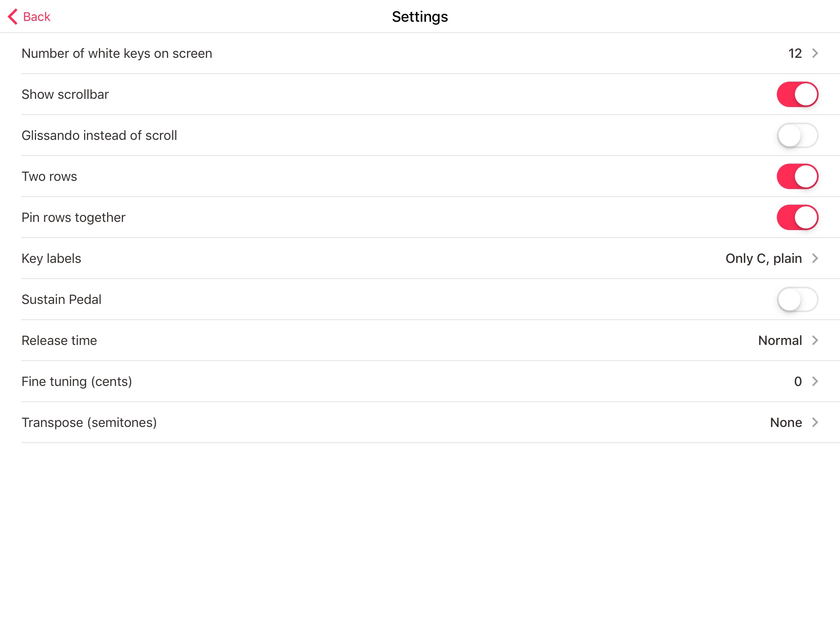Click the 'Only C, plain' value
The width and height of the screenshot is (840, 630).
[x=763, y=258]
